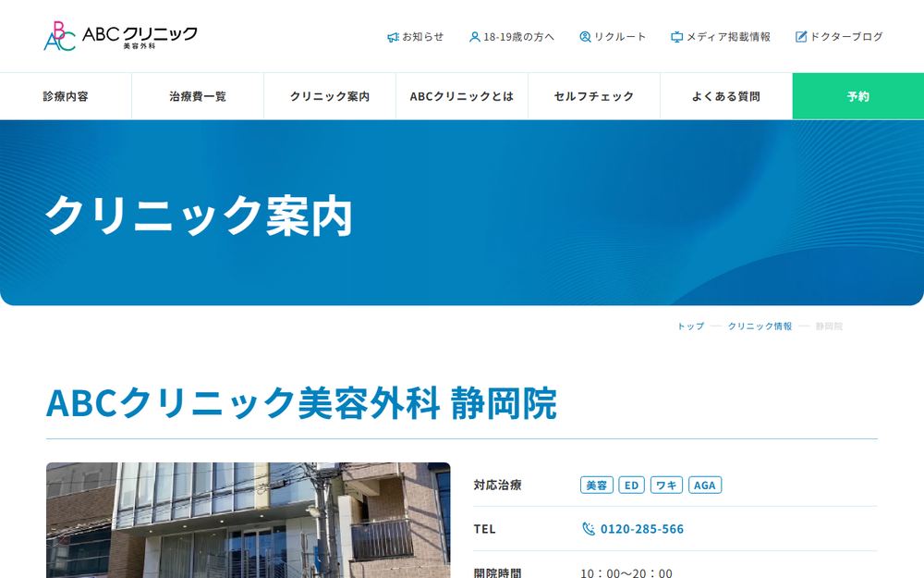This screenshot has height=578, width=924.
Task: Click the ED treatment tag
Action: 631,485
